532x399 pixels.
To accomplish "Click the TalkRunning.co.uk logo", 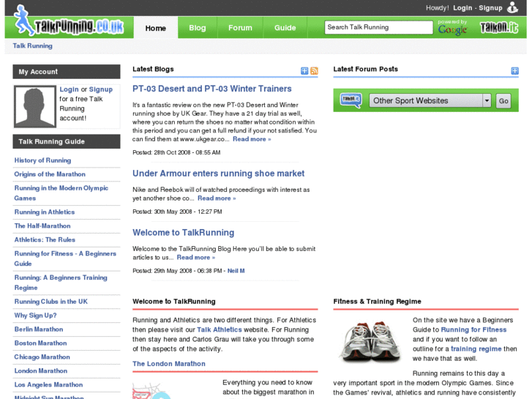I will (70, 21).
